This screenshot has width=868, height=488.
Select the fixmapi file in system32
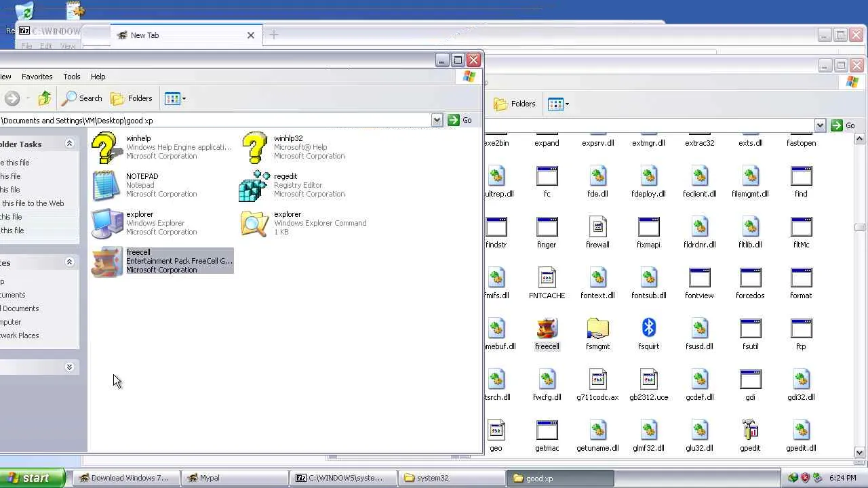coord(648,233)
